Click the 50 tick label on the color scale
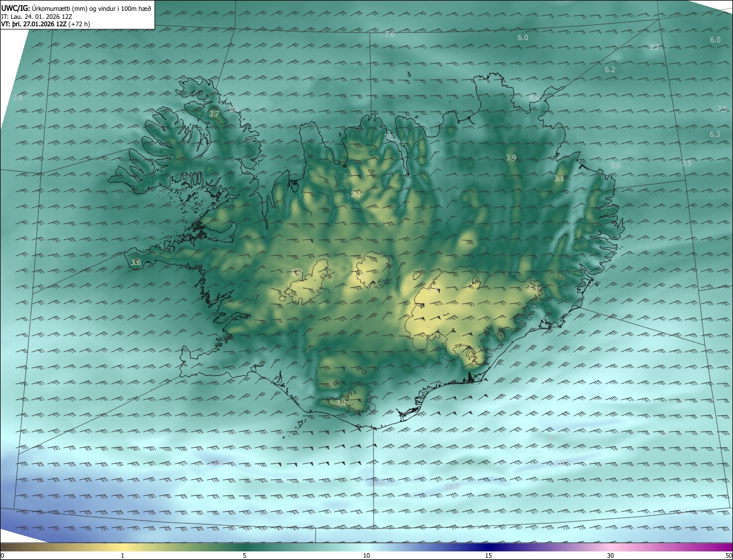Screen dimensions: 733x560 click(728, 555)
